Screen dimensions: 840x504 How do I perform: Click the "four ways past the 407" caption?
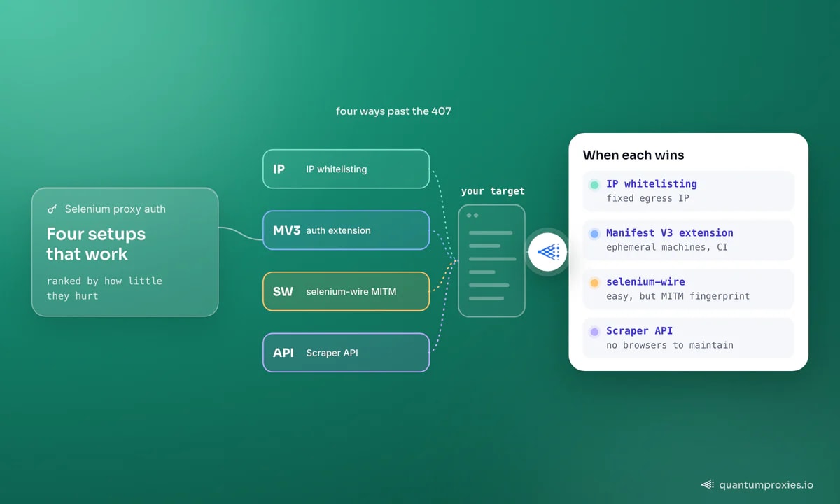tap(393, 111)
